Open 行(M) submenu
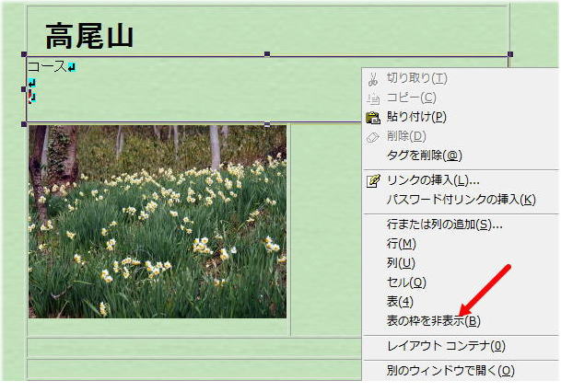 (401, 244)
